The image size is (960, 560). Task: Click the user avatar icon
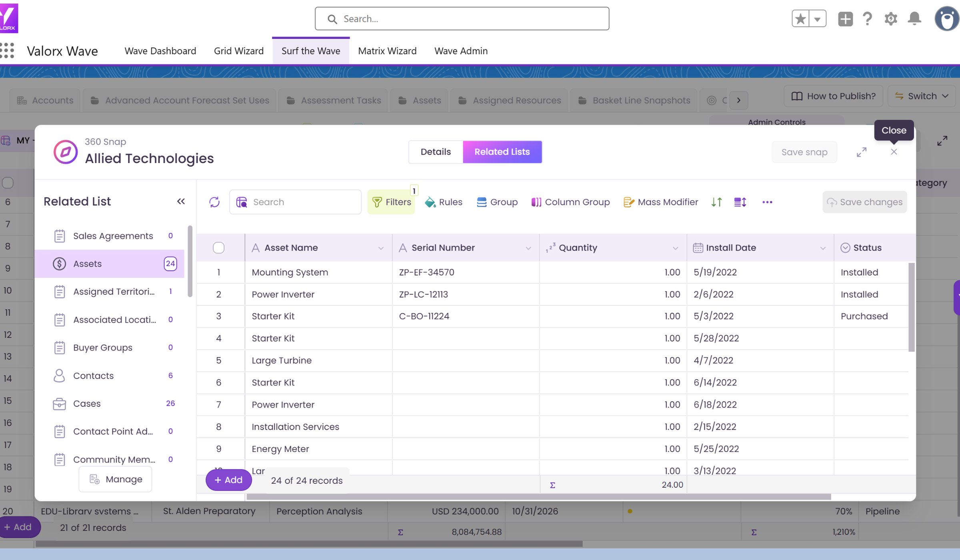pyautogui.click(x=947, y=19)
